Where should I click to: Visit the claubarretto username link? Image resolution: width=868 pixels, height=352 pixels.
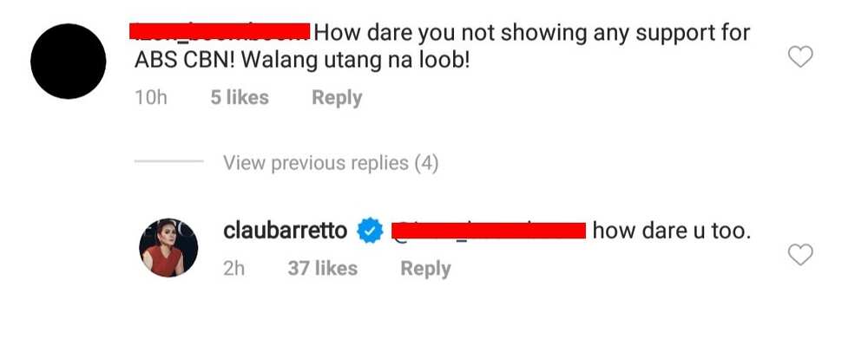pos(285,231)
